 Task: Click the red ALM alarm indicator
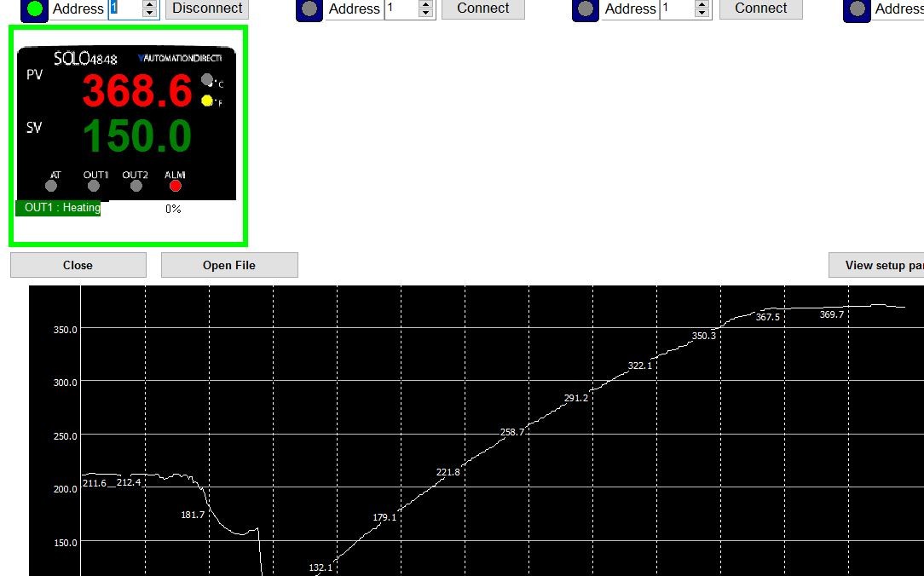176,186
